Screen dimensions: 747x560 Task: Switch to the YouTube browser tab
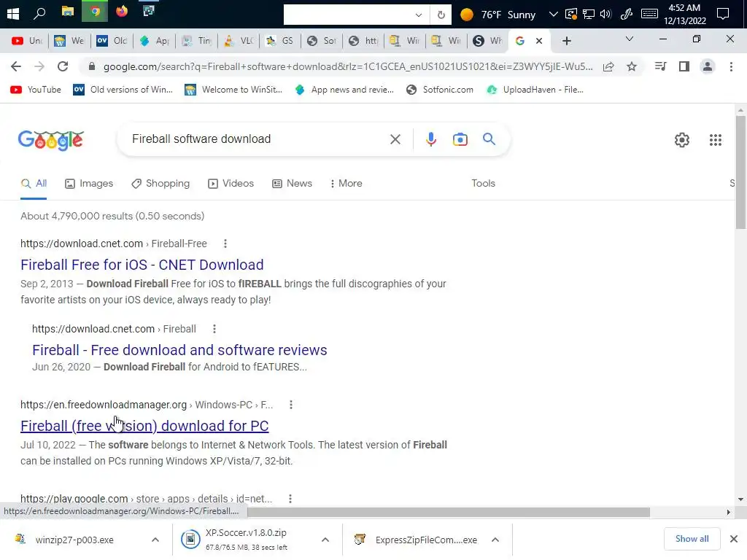point(27,41)
